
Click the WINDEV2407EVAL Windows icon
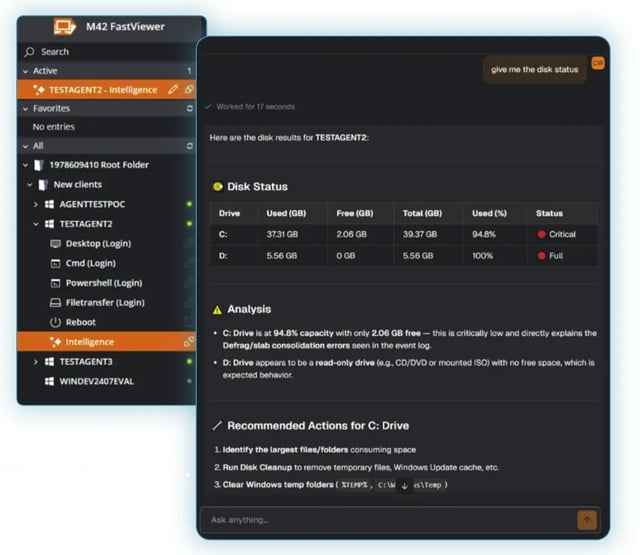(49, 381)
